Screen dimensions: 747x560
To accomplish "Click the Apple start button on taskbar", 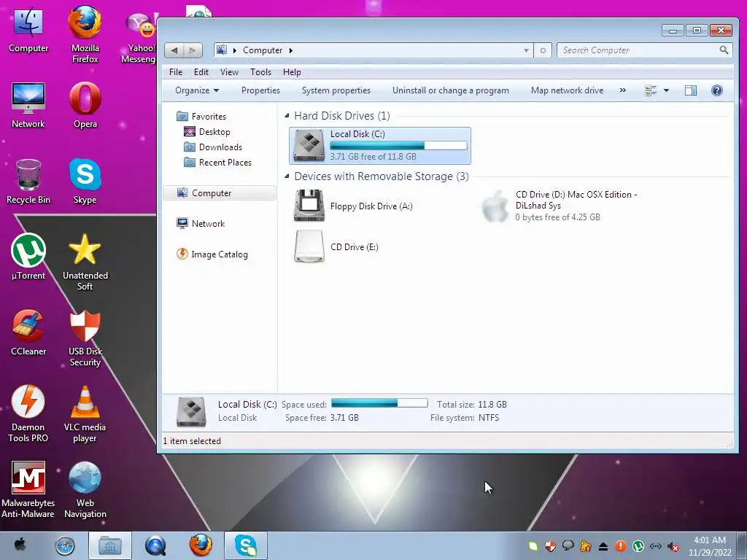I will [x=20, y=545].
